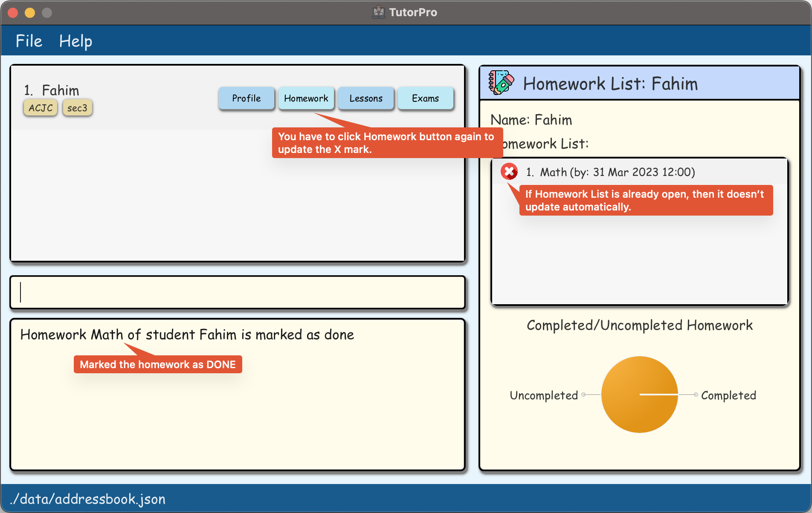Show Fahim's Homework list
The image size is (812, 513).
pos(306,98)
